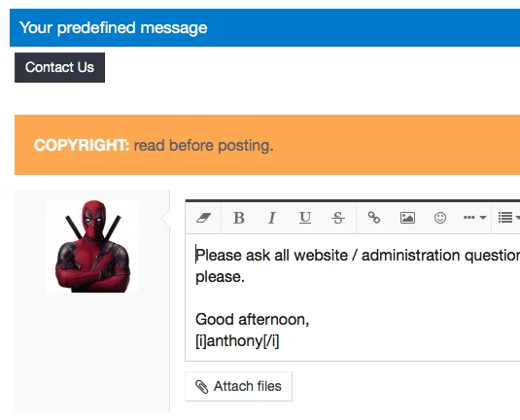Insert a link with chain icon
Screen dimensions: 520x420
374,218
